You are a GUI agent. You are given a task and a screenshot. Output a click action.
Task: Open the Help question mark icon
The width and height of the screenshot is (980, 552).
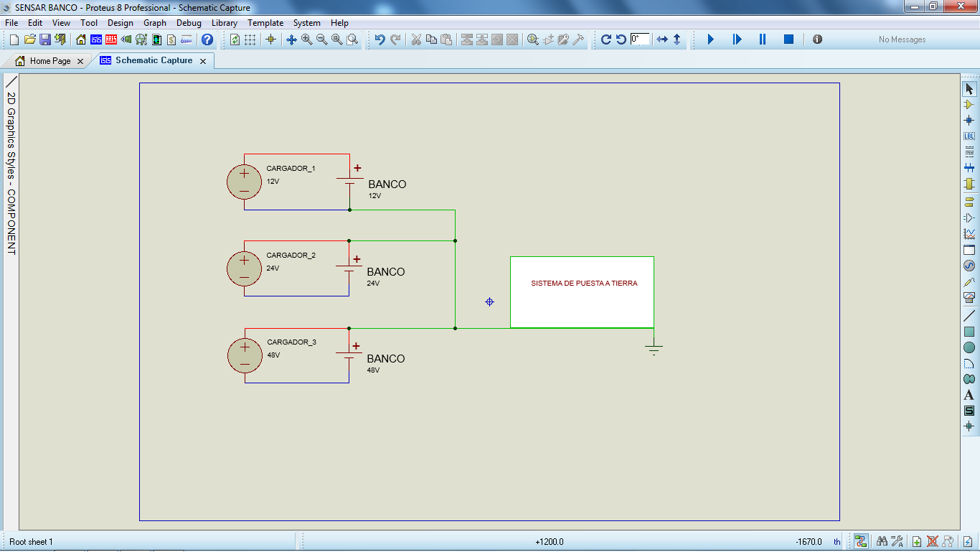click(x=207, y=39)
